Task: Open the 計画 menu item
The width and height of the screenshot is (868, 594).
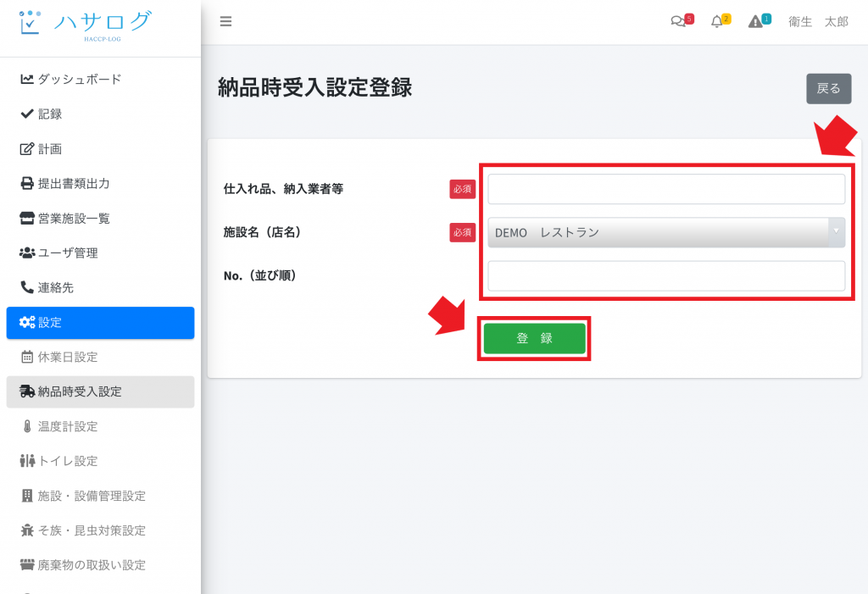Action: point(100,149)
